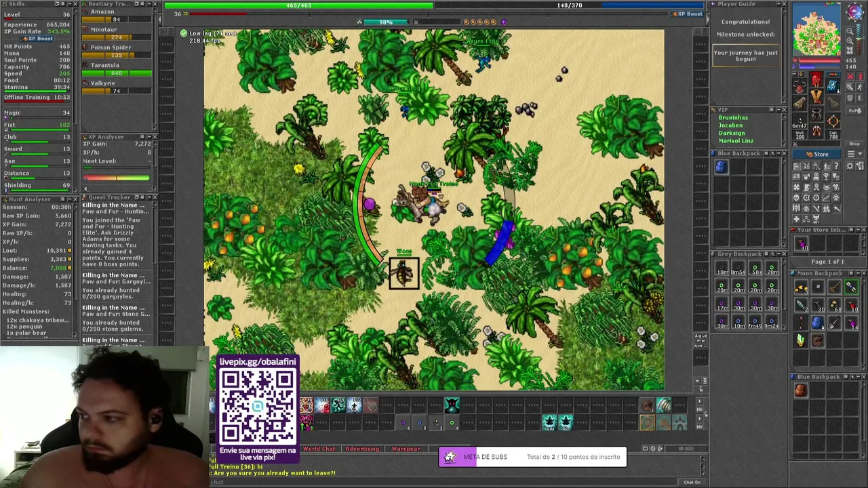
Task: Select the fish item in Moon Backpack
Action: (801, 305)
